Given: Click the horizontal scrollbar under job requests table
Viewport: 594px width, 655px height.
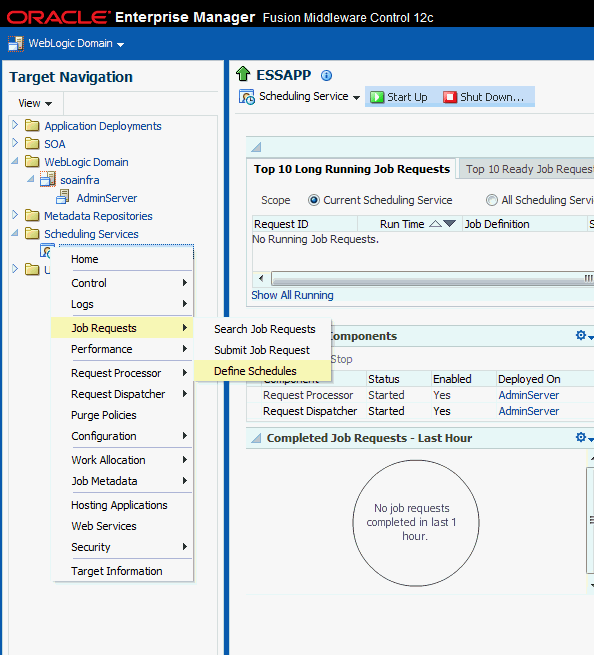Looking at the screenshot, I should coord(426,278).
